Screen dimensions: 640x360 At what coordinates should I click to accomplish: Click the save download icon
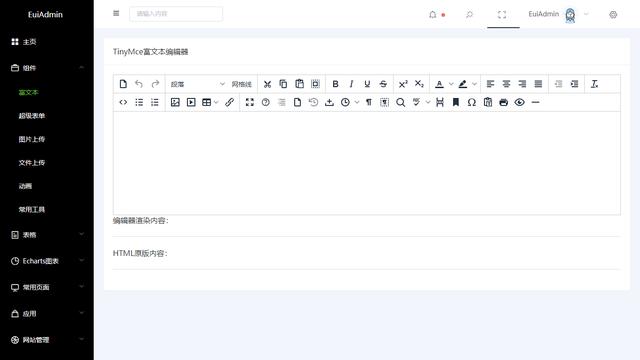coord(329,102)
